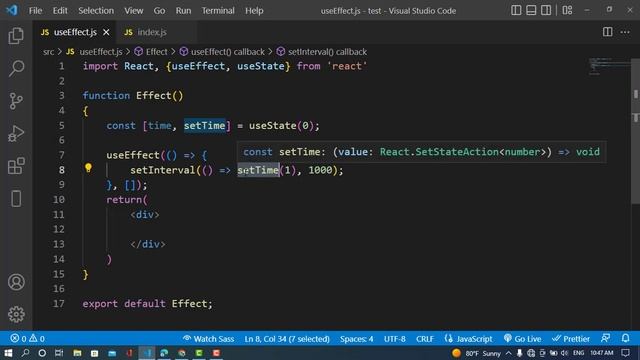Screen dimensions: 640x360
Task: Open the Windows Action Center icon
Action: [626, 353]
